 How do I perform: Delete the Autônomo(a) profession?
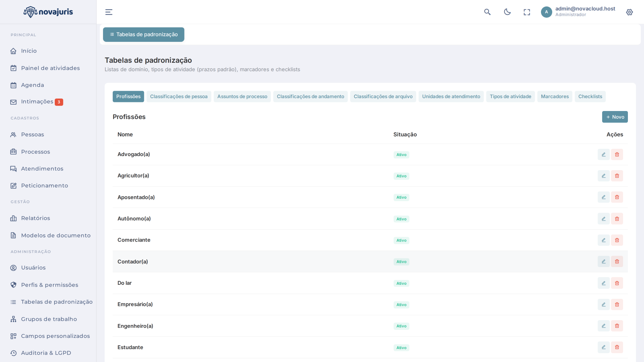click(617, 219)
